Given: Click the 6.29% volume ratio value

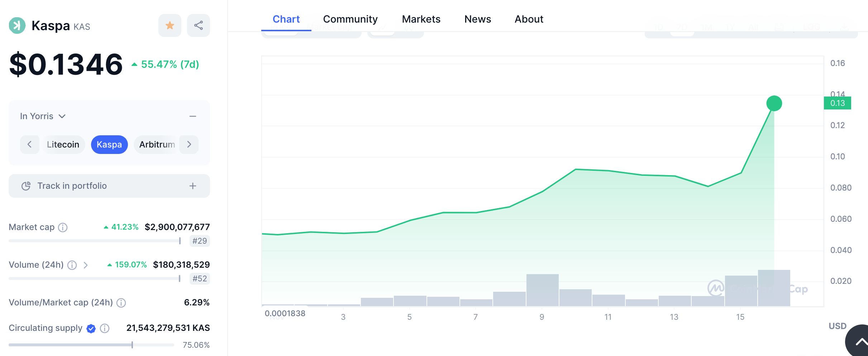Looking at the screenshot, I should tap(197, 303).
